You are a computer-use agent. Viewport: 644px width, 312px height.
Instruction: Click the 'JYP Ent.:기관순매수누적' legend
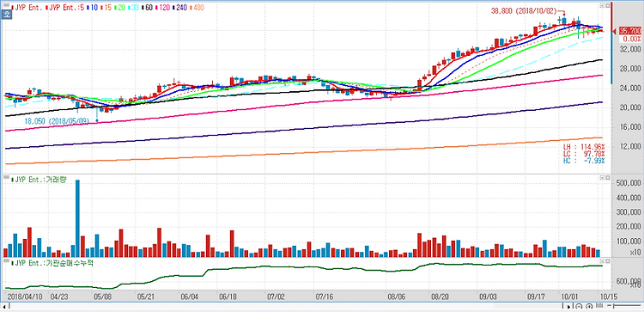pyautogui.click(x=52, y=263)
